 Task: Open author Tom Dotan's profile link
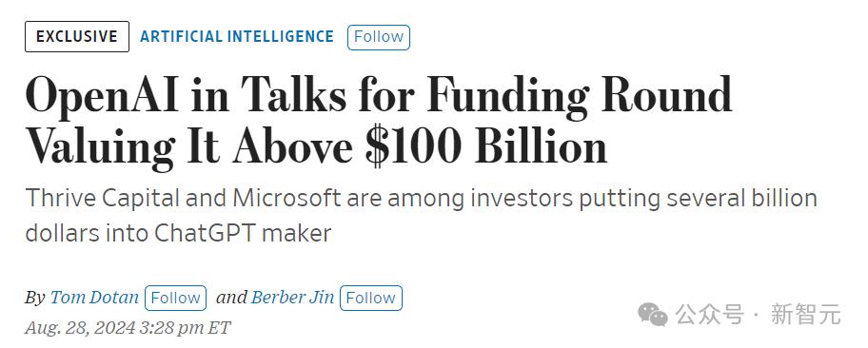coord(94,298)
